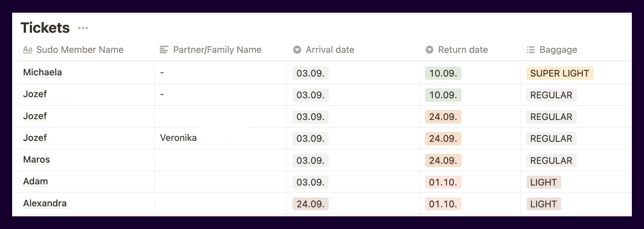Open the Tickets database options menu (three dots)
This screenshot has width=644, height=229.
(83, 28)
